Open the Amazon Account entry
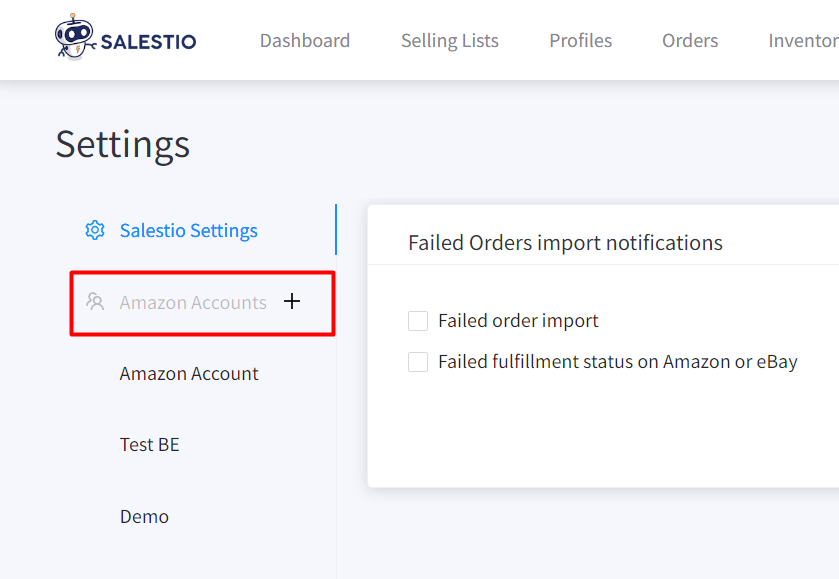 click(189, 374)
